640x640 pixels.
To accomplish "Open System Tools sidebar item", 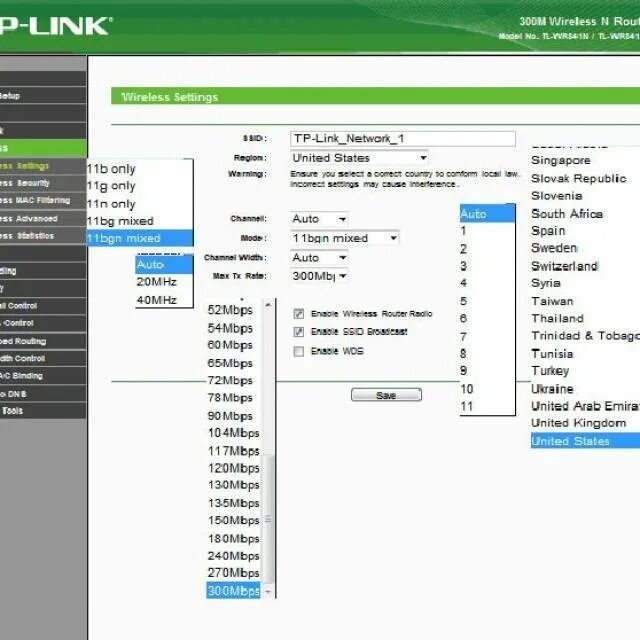I will 43,411.
